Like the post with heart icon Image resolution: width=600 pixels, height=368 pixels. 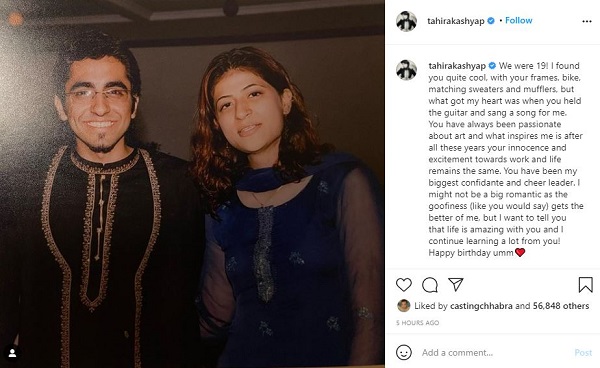[x=404, y=285]
